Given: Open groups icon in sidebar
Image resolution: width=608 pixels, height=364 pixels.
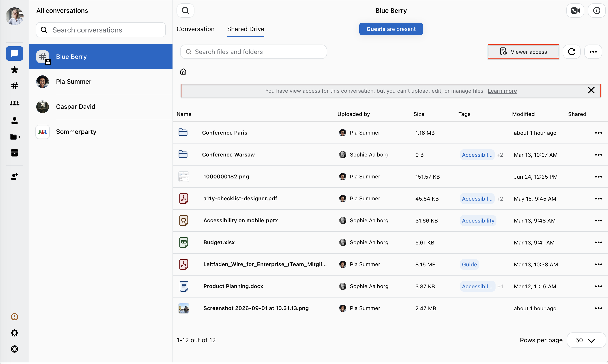Looking at the screenshot, I should point(15,103).
